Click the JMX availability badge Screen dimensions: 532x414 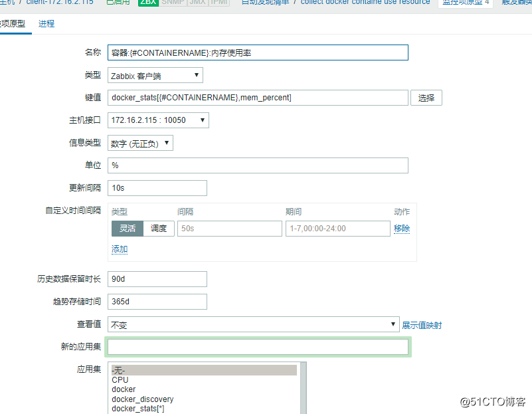coord(198,3)
